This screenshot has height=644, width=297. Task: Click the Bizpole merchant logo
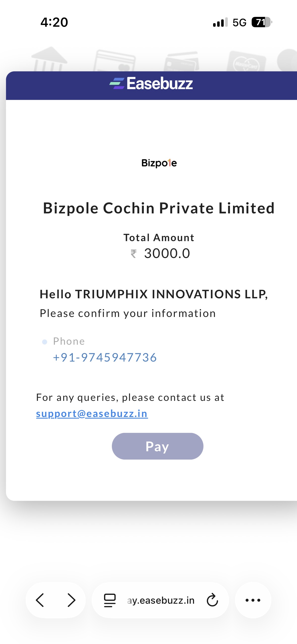coord(159,163)
